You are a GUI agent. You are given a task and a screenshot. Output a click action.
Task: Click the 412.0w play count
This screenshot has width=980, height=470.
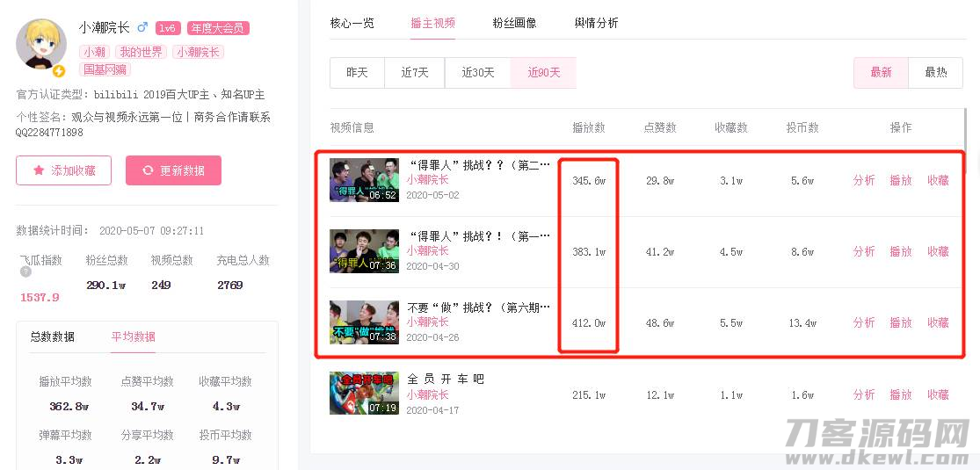(x=589, y=323)
